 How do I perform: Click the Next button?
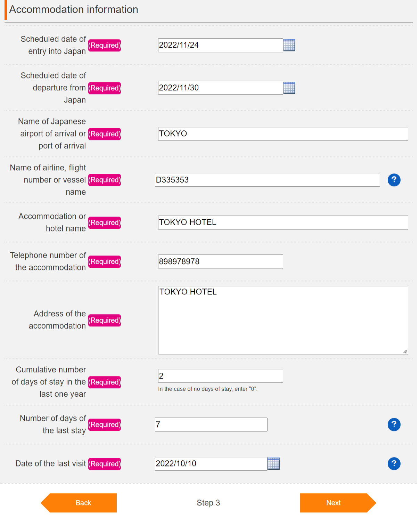[x=334, y=503]
